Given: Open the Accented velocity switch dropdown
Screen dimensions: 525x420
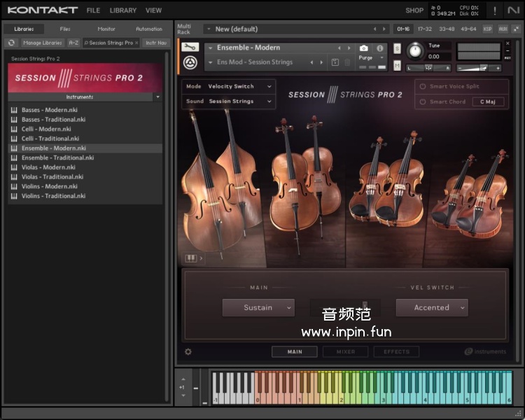Looking at the screenshot, I should click(x=431, y=307).
